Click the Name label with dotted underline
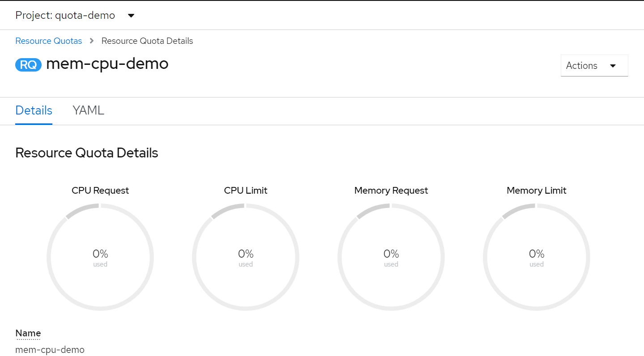This screenshot has height=356, width=644. point(28,333)
